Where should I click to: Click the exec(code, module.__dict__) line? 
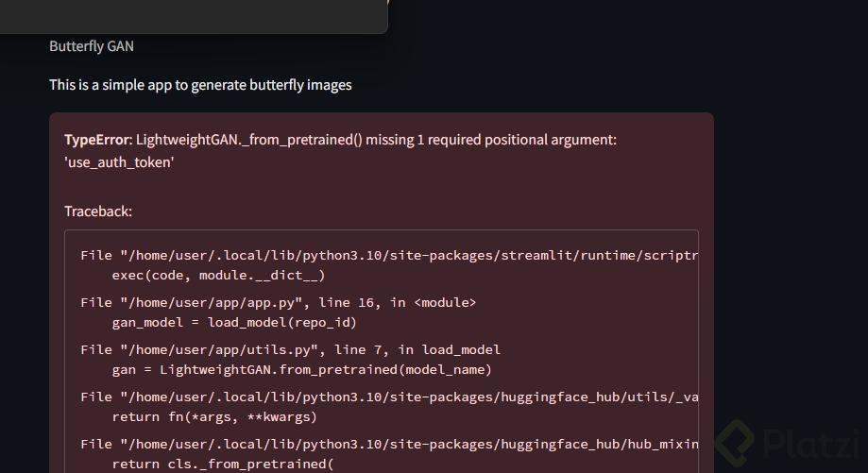218,275
